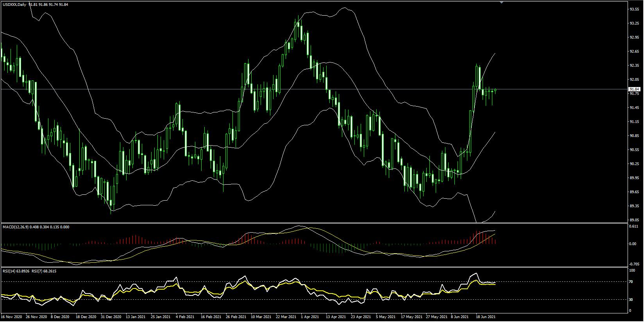Click the 22 Mar 2021 date label
The height and width of the screenshot is (322, 644).
[286, 317]
